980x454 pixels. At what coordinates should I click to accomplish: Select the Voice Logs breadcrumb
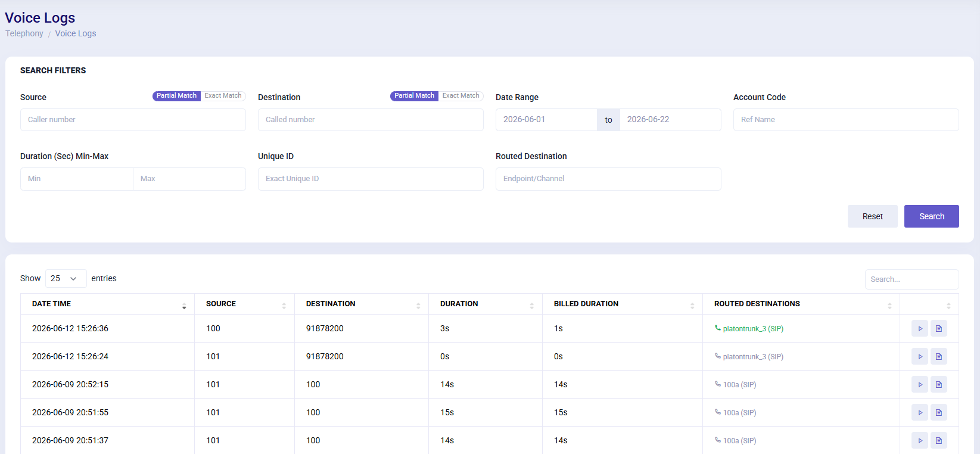click(76, 33)
